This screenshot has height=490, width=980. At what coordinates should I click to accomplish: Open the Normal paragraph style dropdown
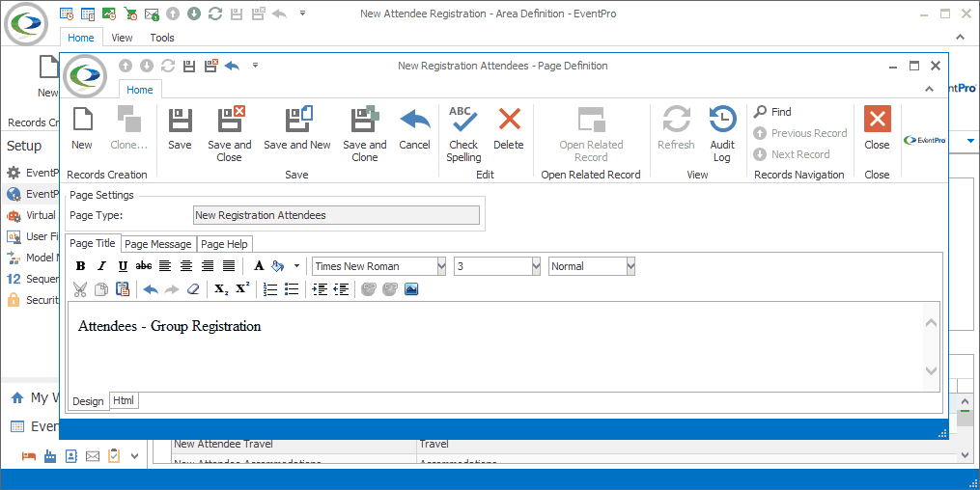click(630, 266)
